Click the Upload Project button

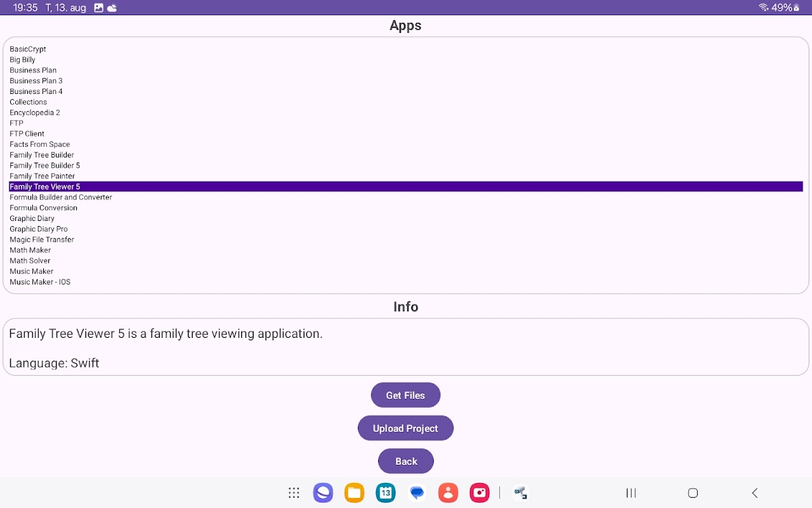(x=405, y=428)
